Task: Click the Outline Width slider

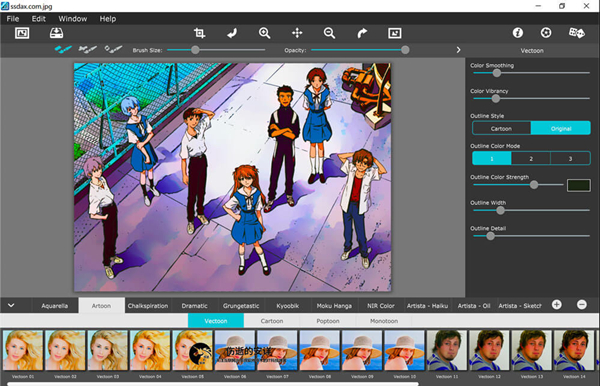Action: coord(531,210)
